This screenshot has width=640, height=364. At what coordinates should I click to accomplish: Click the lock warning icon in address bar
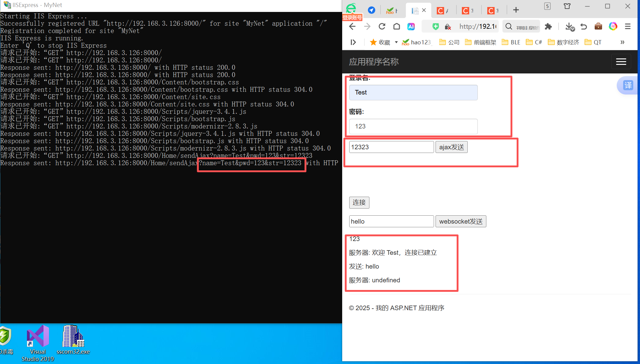point(448,27)
